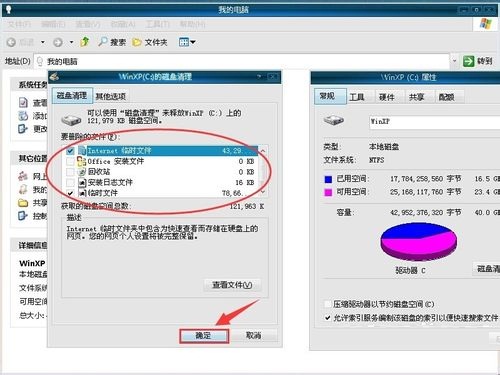Image resolution: width=500 pixels, height=375 pixels.
Task: Click the 网上邻居 network icon in sidebar
Action: (x=23, y=176)
